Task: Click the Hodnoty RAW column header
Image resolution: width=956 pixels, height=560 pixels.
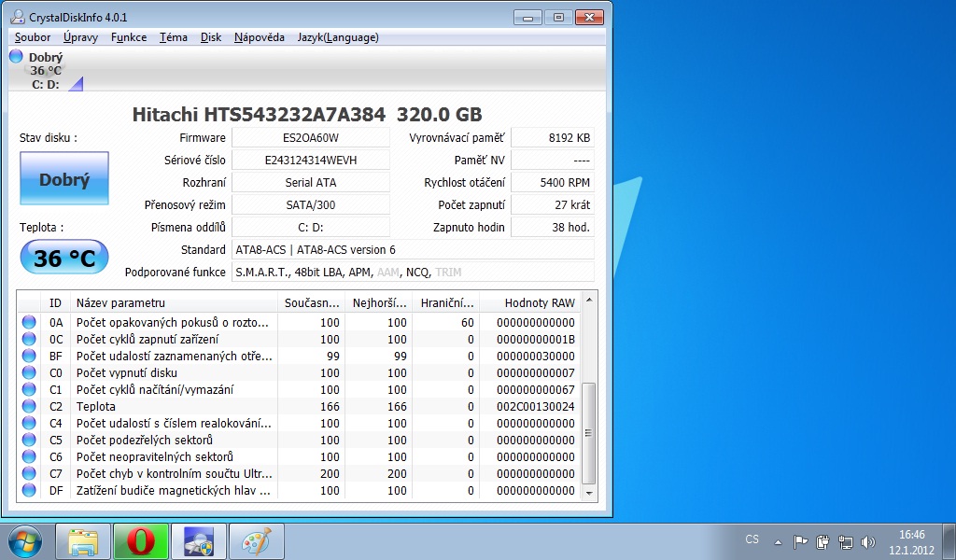Action: point(530,302)
